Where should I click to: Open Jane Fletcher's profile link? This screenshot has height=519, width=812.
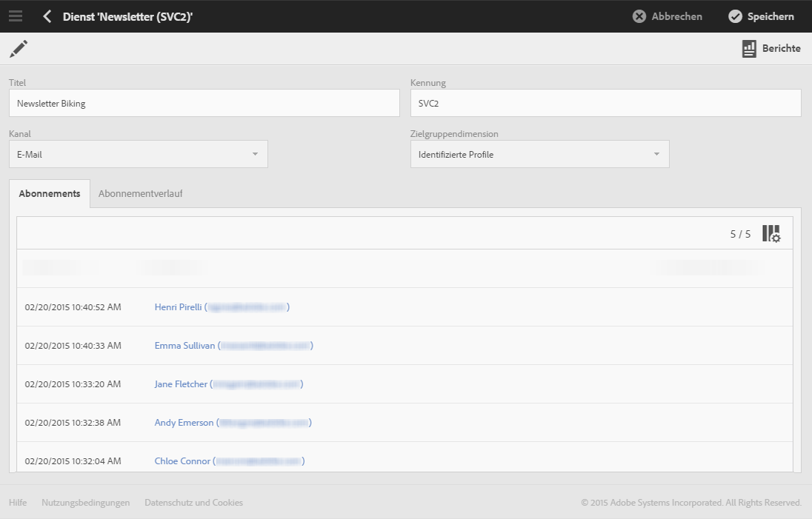(181, 384)
